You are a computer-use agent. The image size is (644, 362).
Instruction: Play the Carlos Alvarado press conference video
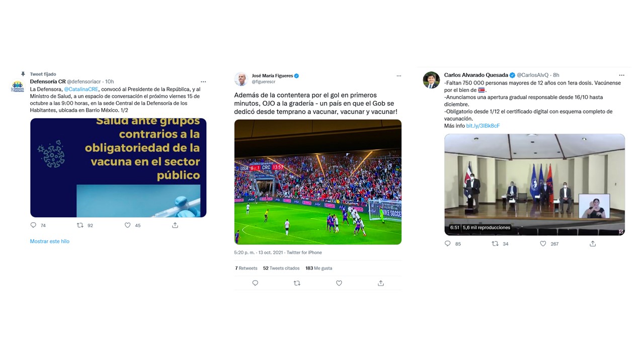[x=534, y=185]
